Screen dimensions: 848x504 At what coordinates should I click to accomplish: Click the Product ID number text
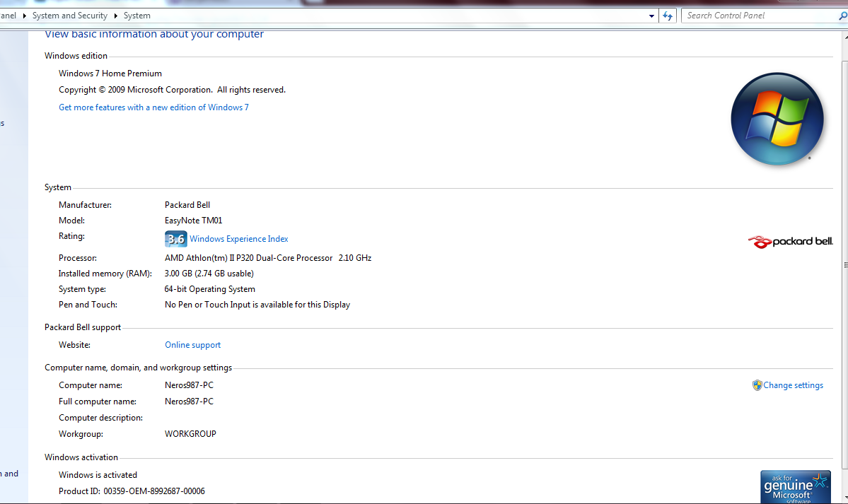154,491
